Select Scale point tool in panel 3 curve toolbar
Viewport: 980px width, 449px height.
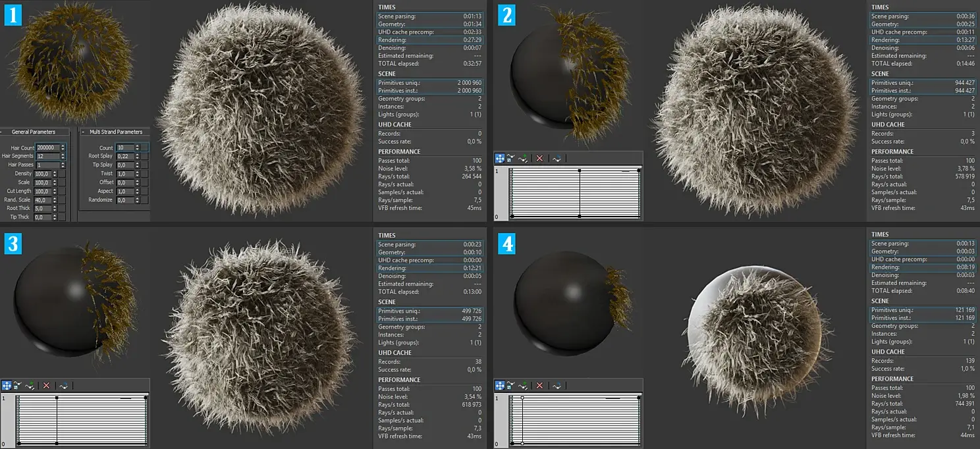tap(17, 386)
